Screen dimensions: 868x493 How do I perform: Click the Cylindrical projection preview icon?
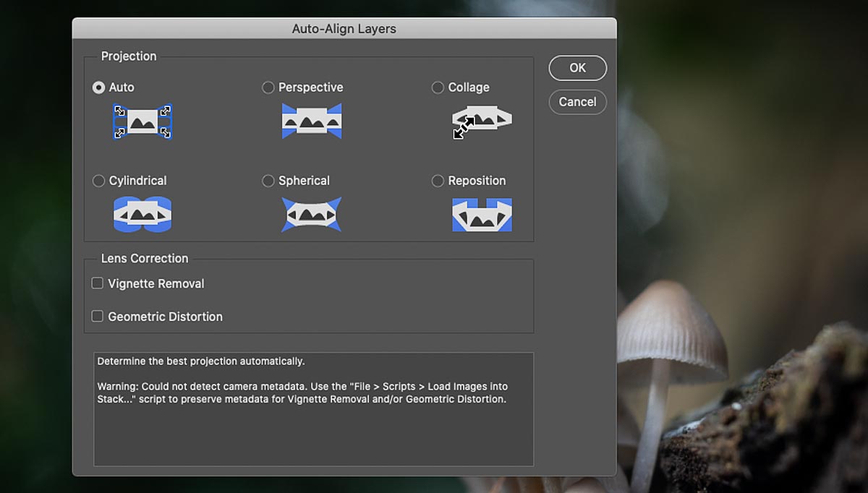(x=142, y=214)
